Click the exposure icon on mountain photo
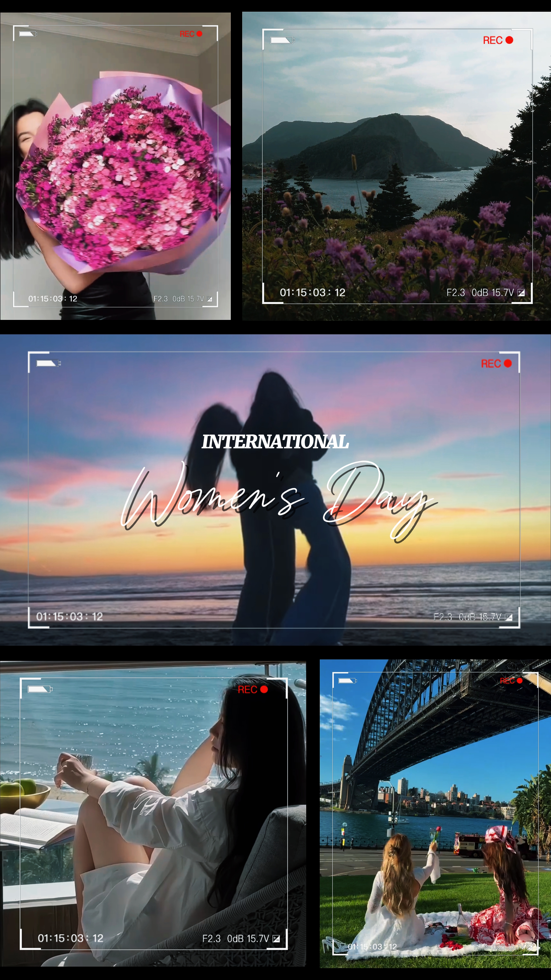 [x=521, y=292]
